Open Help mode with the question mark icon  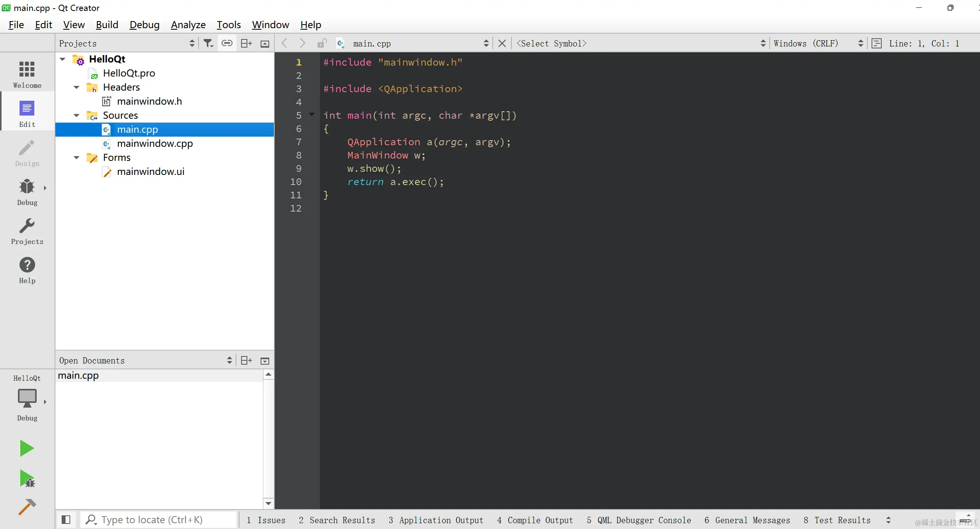coord(27,270)
